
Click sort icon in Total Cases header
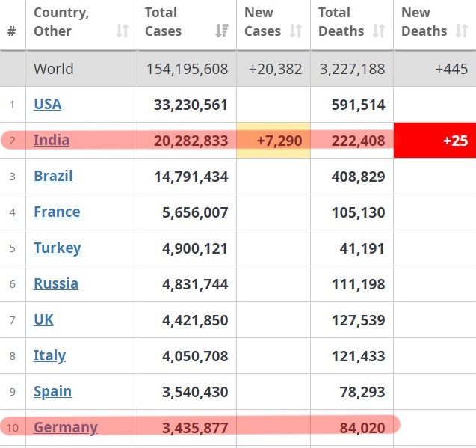pos(222,31)
